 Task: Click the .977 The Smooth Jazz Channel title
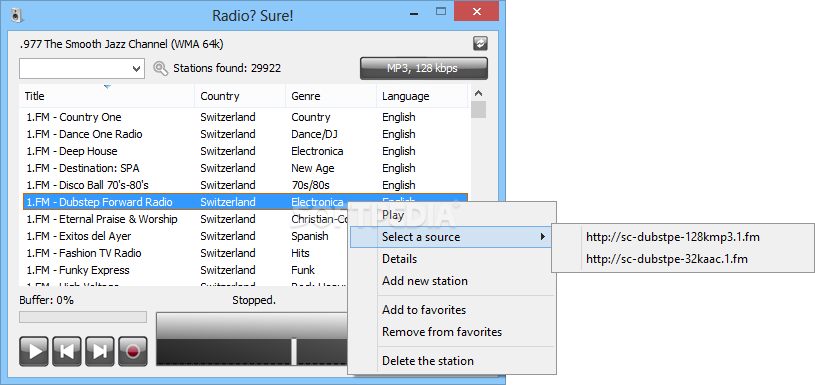pyautogui.click(x=122, y=44)
